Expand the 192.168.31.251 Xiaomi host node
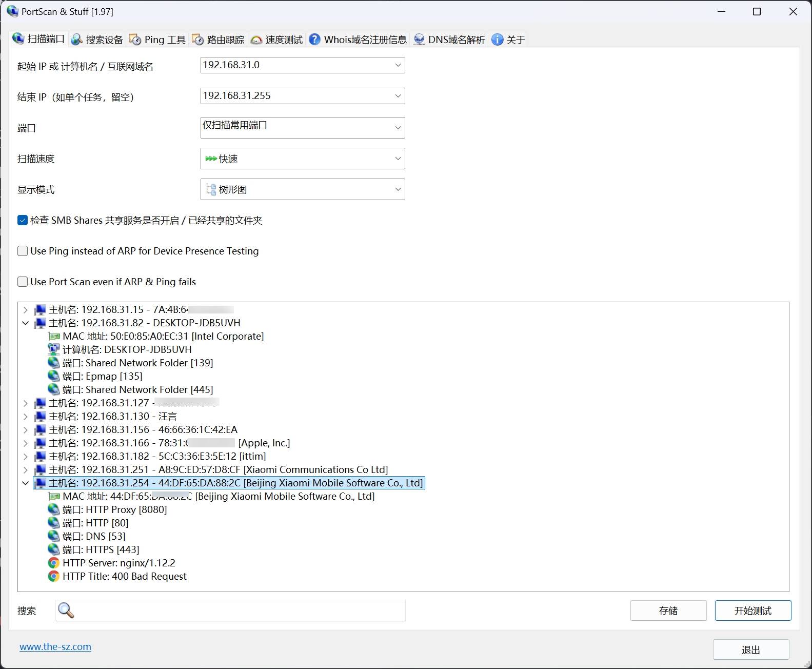Viewport: 812px width, 669px height. pos(26,469)
